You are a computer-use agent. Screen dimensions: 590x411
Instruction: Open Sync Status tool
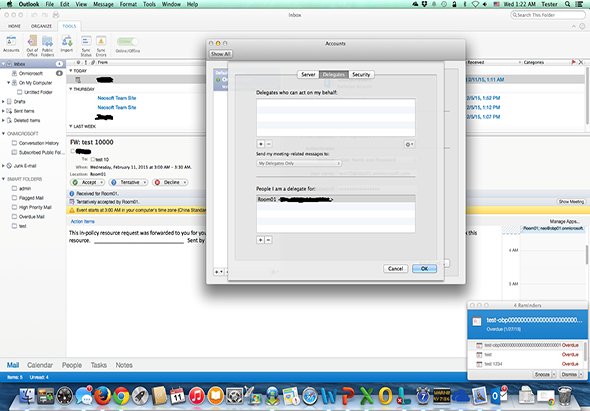(x=86, y=46)
